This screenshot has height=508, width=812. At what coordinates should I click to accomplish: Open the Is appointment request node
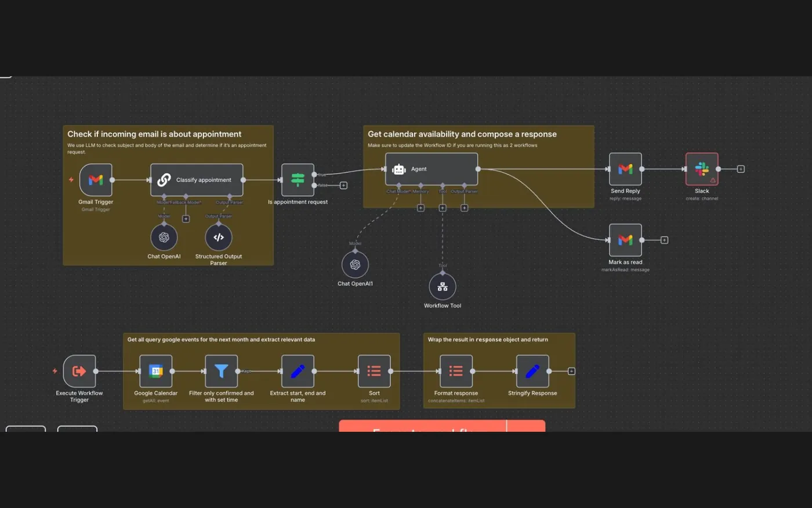[298, 180]
